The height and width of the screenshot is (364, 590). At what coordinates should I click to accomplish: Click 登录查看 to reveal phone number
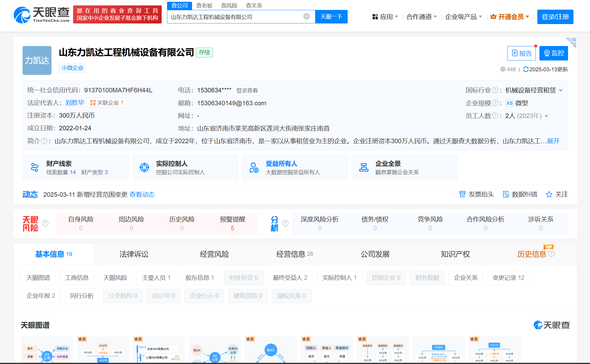pos(247,91)
